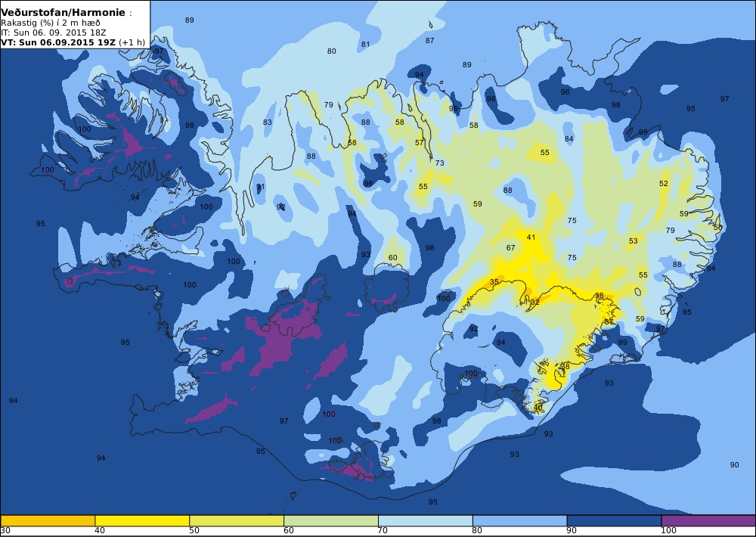The image size is (756, 537).
Task: Select the 50–60% yellow-green legend band
Action: click(x=237, y=520)
